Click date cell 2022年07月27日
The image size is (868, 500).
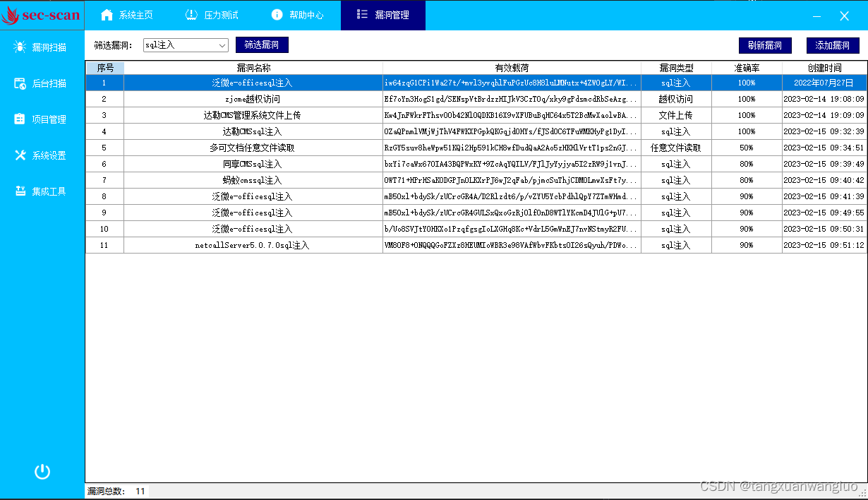coord(824,83)
